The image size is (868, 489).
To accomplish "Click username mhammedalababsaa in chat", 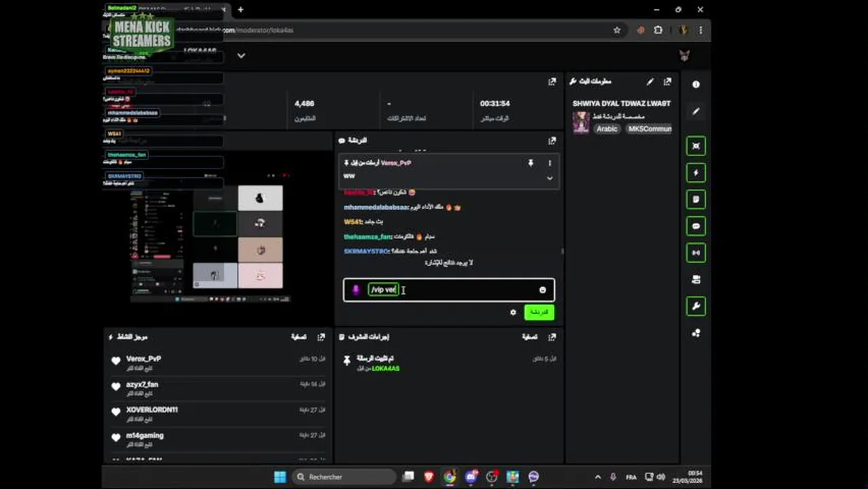I will click(376, 207).
